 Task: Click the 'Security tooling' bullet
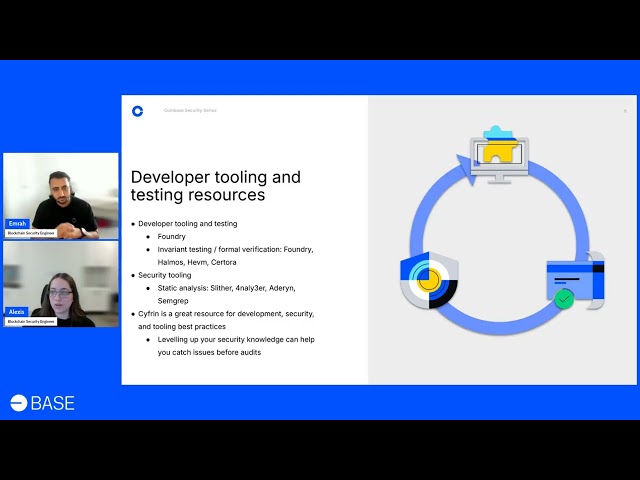pos(164,275)
